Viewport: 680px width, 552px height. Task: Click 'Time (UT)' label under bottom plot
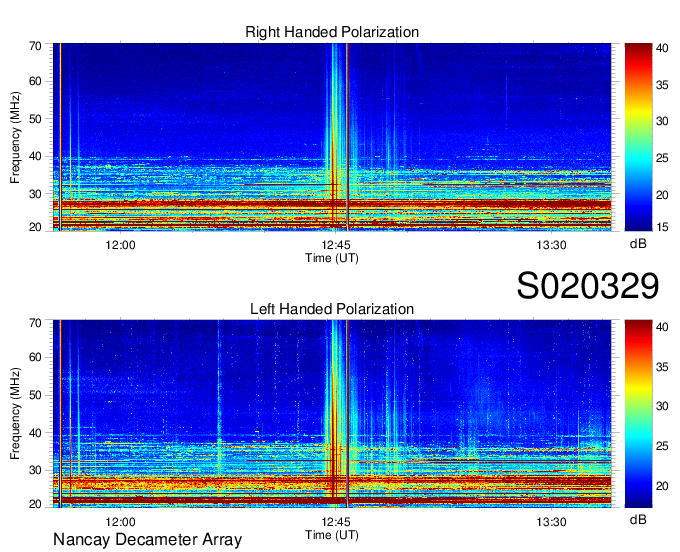[332, 535]
